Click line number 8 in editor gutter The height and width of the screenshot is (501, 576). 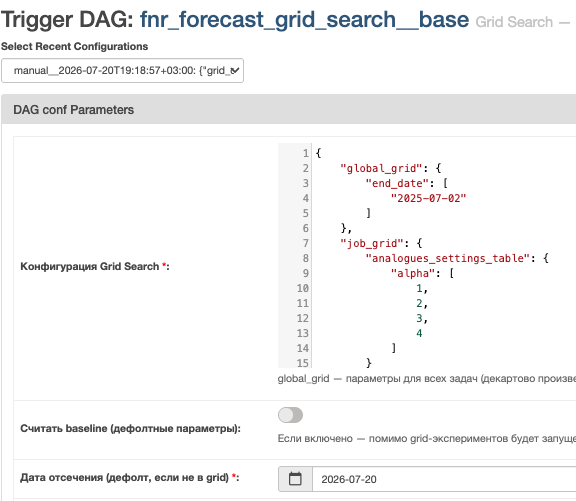305,258
